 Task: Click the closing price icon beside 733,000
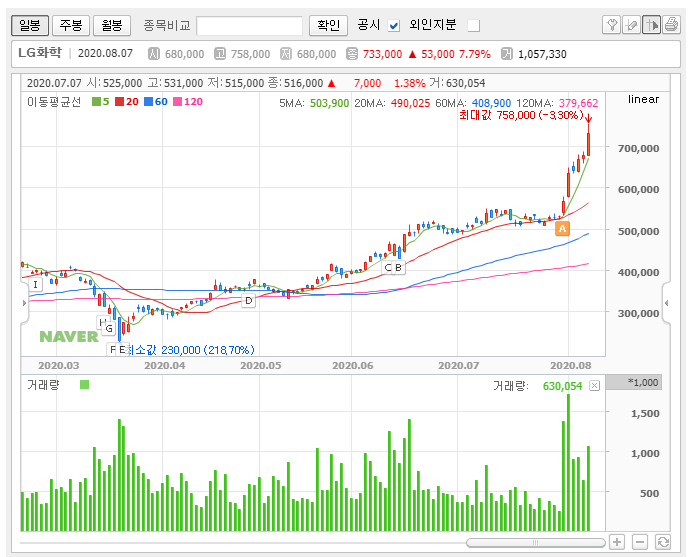(x=351, y=54)
